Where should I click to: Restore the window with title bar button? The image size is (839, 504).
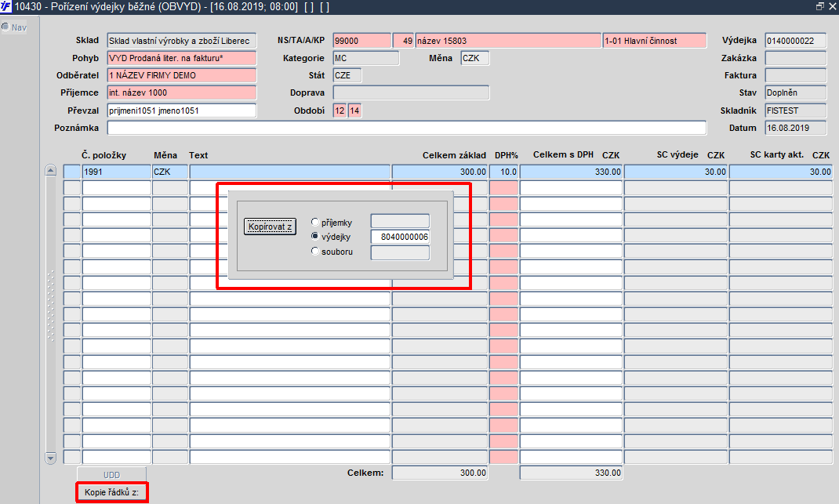click(x=819, y=6)
